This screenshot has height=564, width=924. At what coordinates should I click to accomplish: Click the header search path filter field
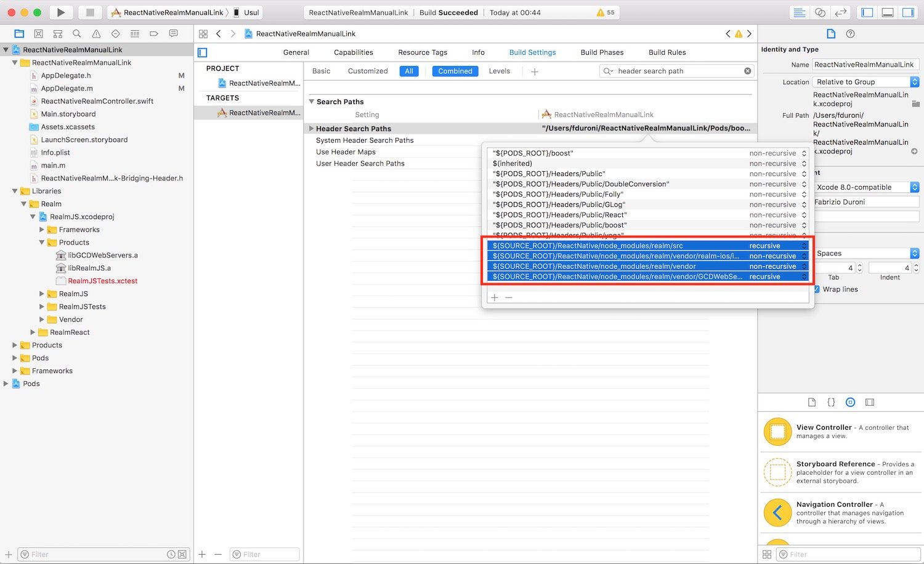tap(676, 71)
